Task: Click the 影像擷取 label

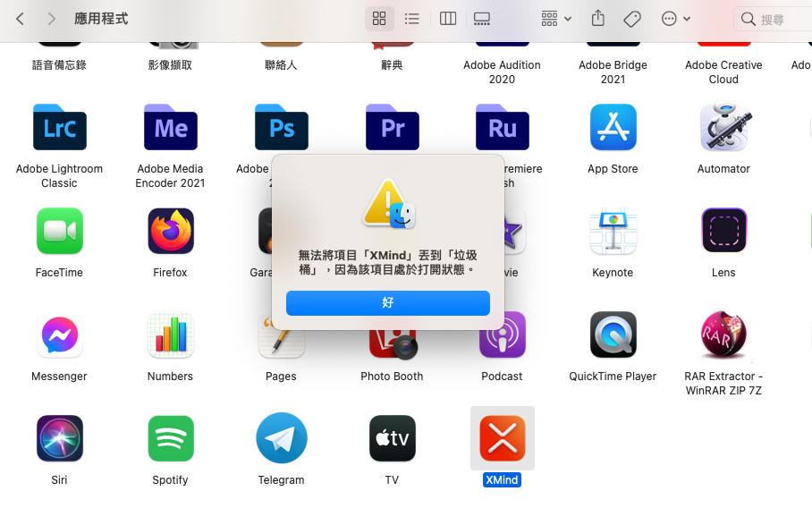Action: click(170, 65)
